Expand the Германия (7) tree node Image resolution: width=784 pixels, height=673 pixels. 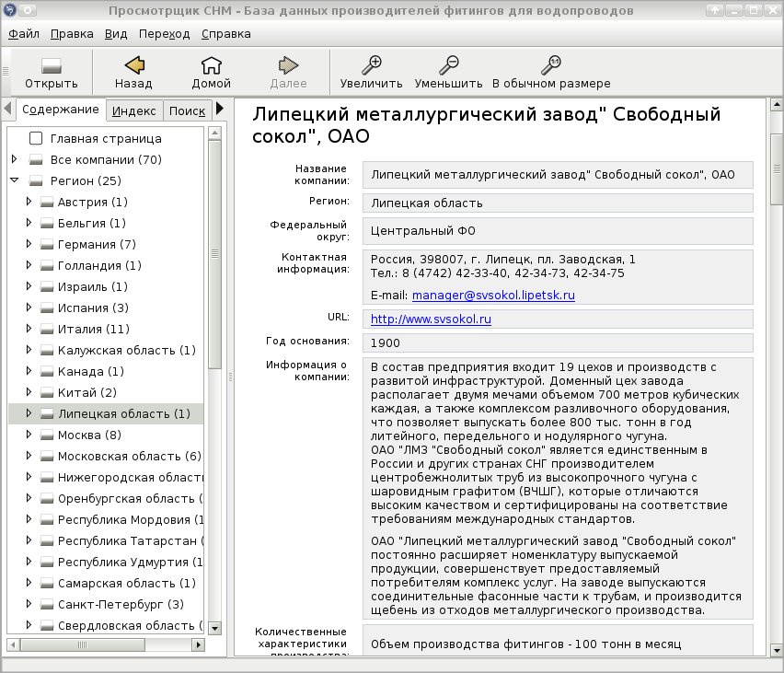[29, 244]
